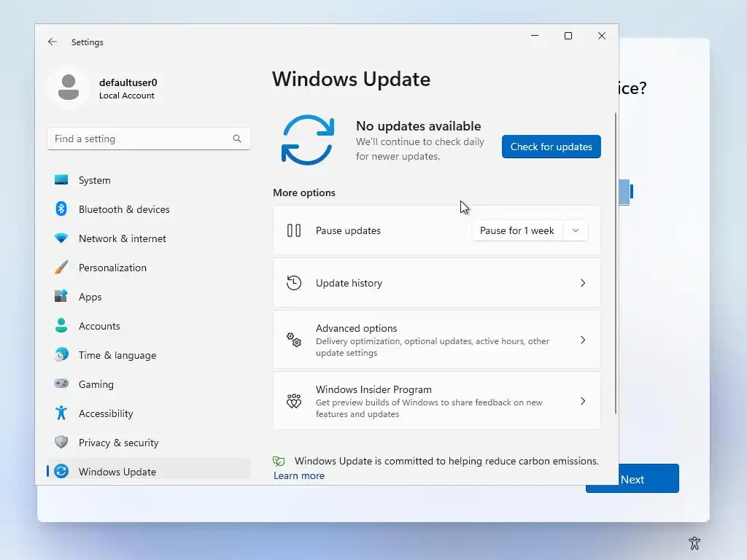Click Pause for 1 week button
Image resolution: width=747 pixels, height=560 pixels.
[517, 230]
